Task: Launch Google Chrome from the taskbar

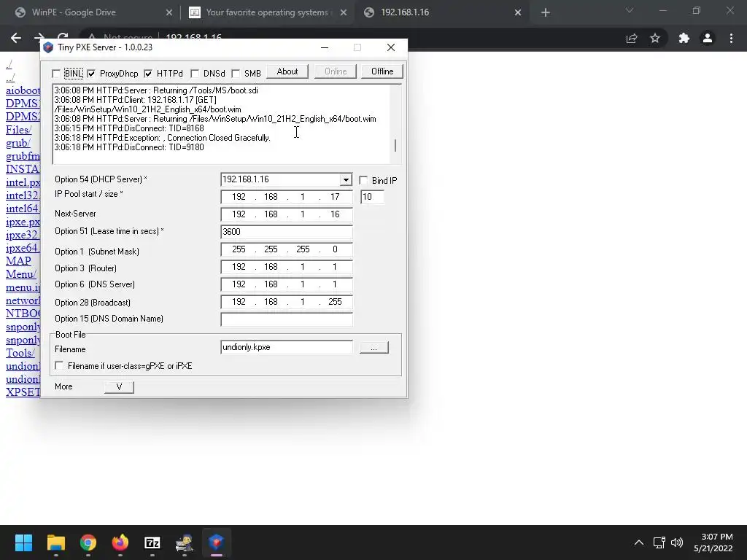Action: (88, 542)
